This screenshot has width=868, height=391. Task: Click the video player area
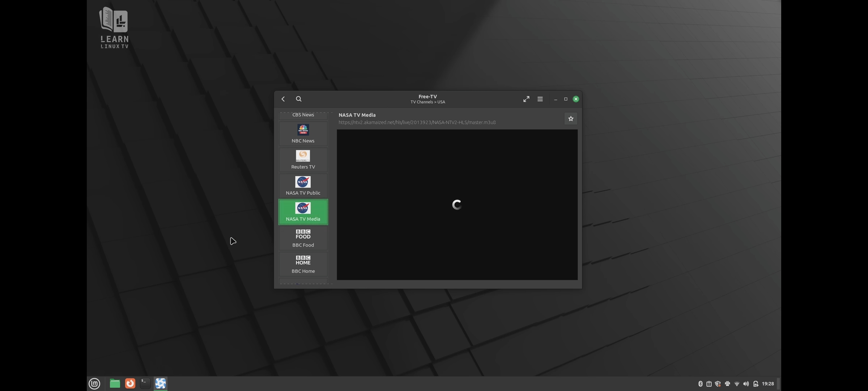457,205
